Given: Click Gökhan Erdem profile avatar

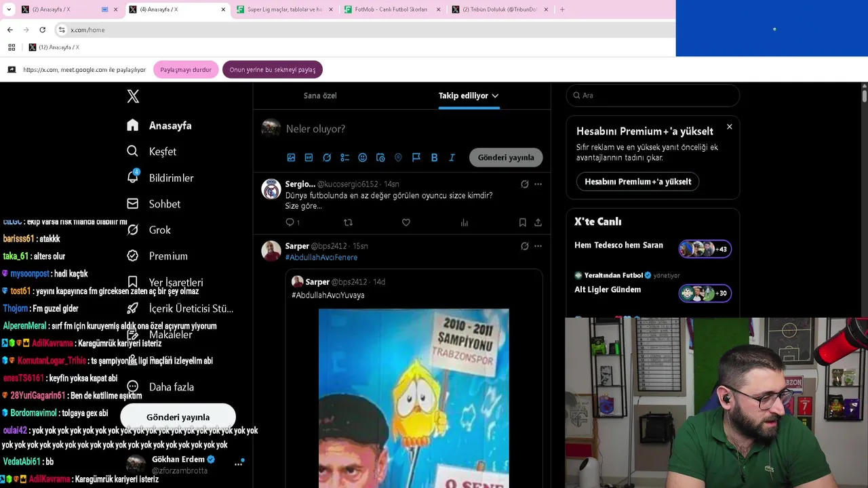Looking at the screenshot, I should tap(136, 464).
